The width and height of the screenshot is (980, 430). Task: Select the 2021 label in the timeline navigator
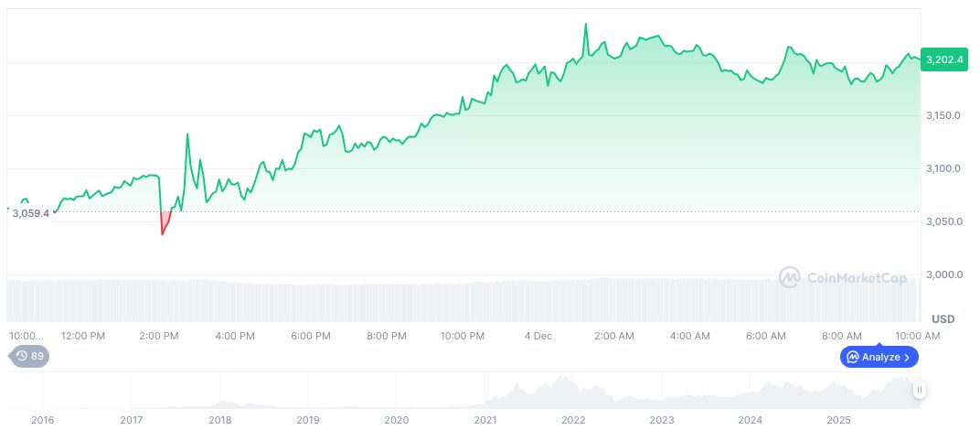coord(485,420)
